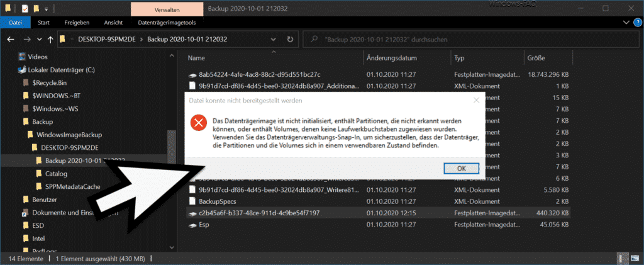This screenshot has width=644, height=265.
Task: Select SPPMetadataCache in the tree
Action: pos(73,186)
